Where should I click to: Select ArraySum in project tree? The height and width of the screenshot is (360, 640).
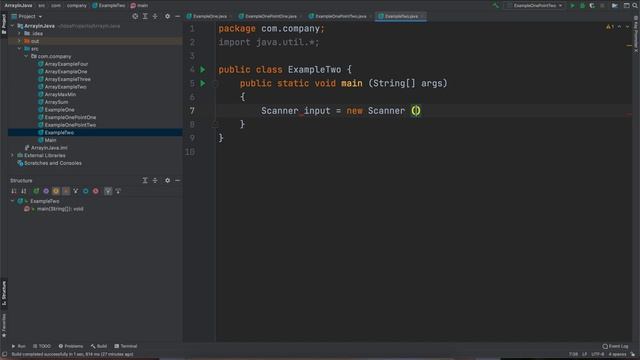click(56, 102)
